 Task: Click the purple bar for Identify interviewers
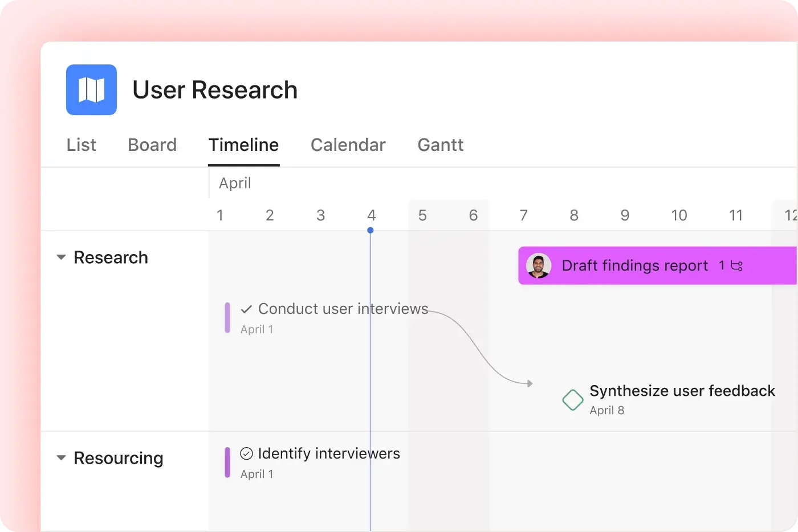click(227, 462)
